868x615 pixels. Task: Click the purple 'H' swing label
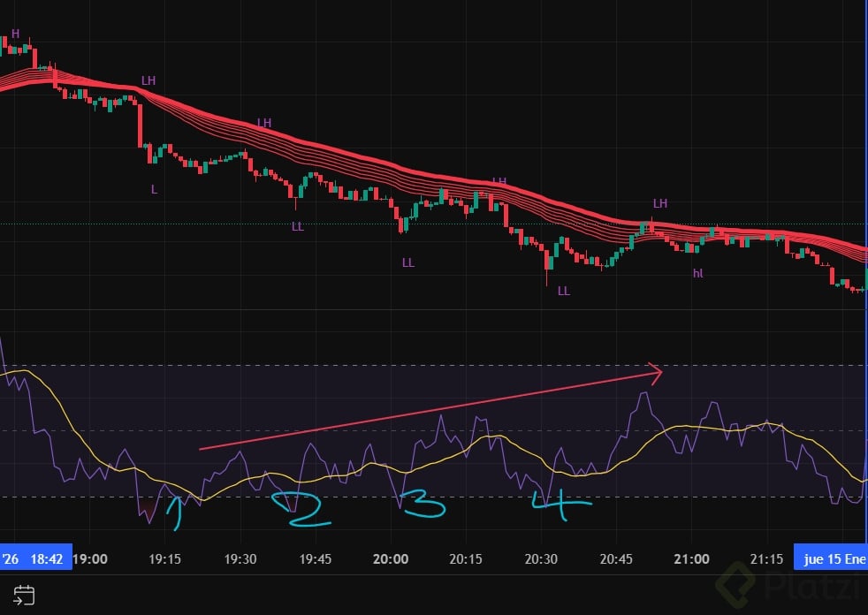(16, 34)
